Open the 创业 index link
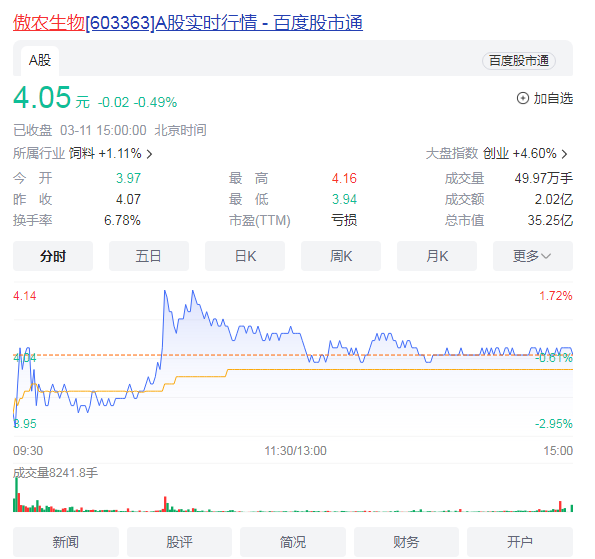 tap(496, 154)
